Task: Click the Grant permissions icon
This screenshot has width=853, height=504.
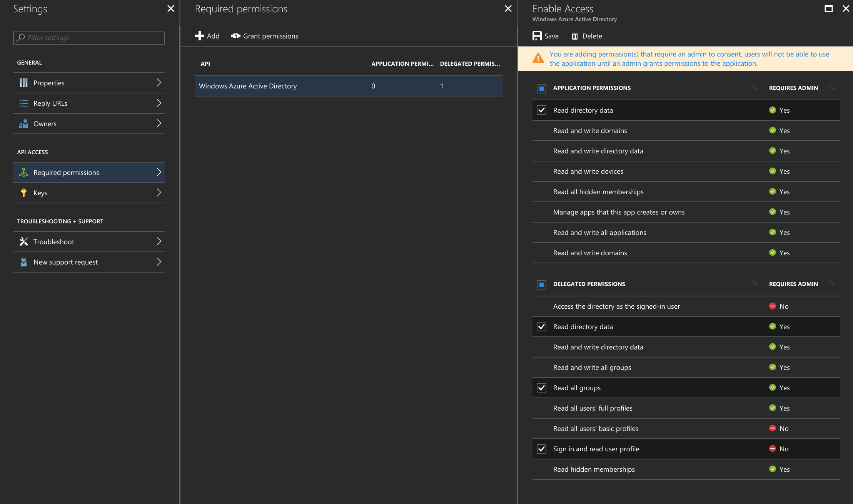Action: 235,36
